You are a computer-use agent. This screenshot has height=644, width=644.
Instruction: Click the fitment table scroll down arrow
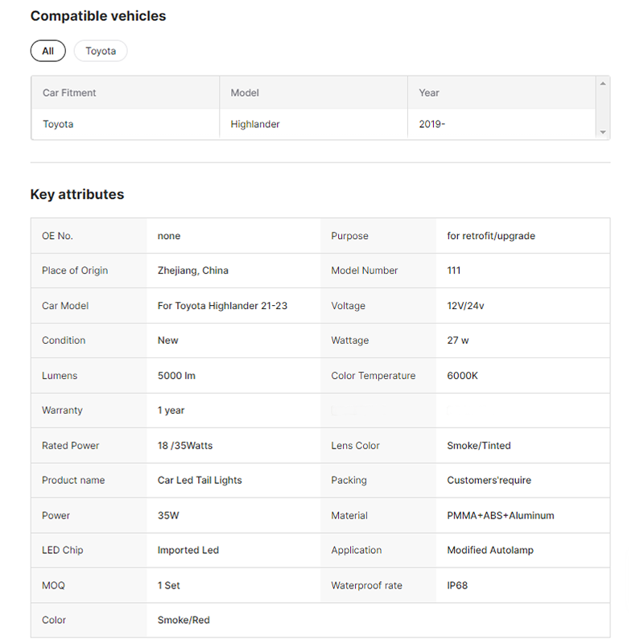(602, 132)
